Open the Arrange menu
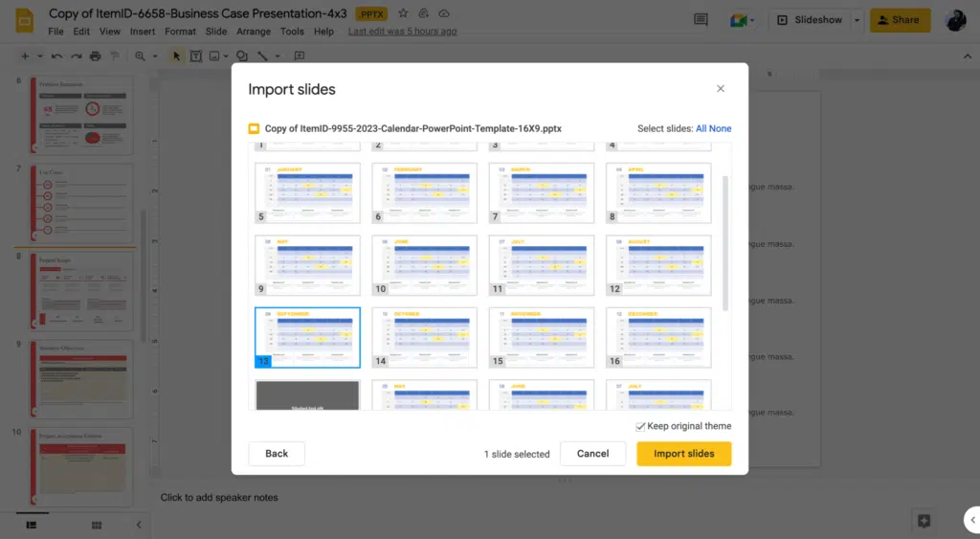 coord(254,32)
